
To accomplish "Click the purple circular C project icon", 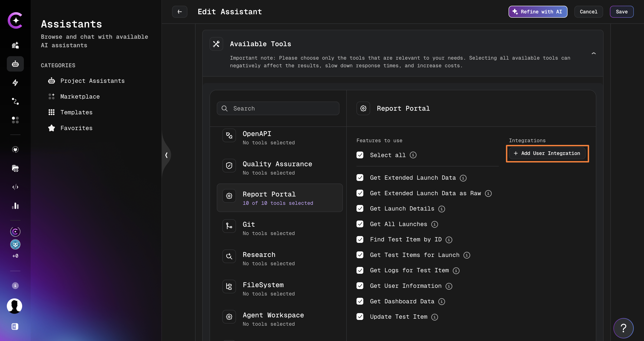I will click(x=15, y=232).
